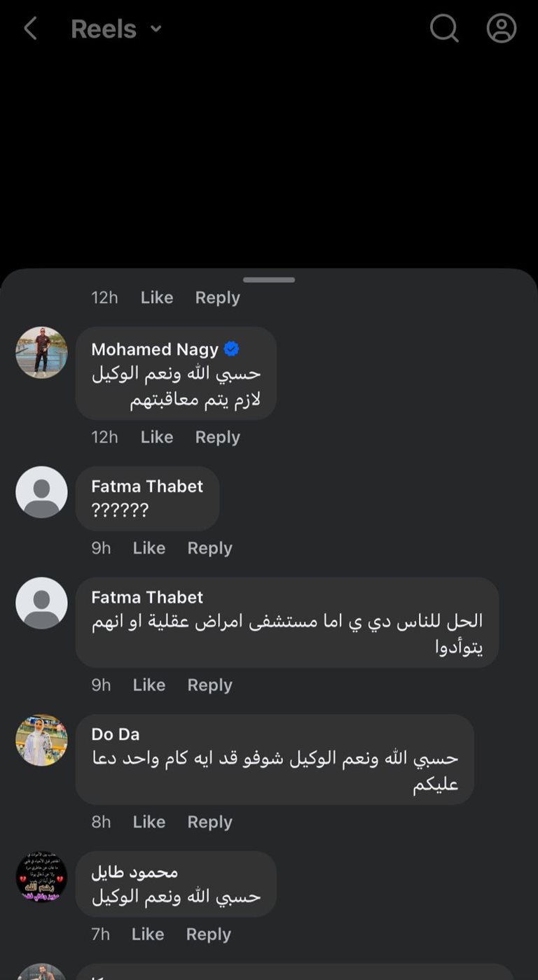Reply to Fatma Thabet's '??????' comment
The width and height of the screenshot is (538, 980).
[209, 547]
